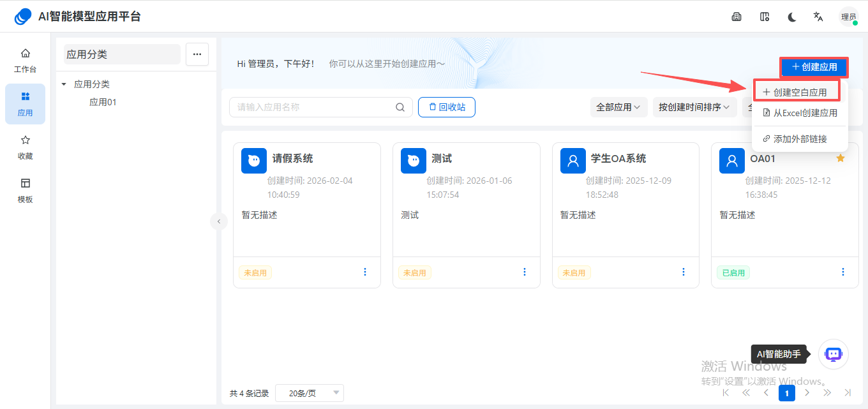
Task: Collapse the category side panel
Action: (x=219, y=221)
